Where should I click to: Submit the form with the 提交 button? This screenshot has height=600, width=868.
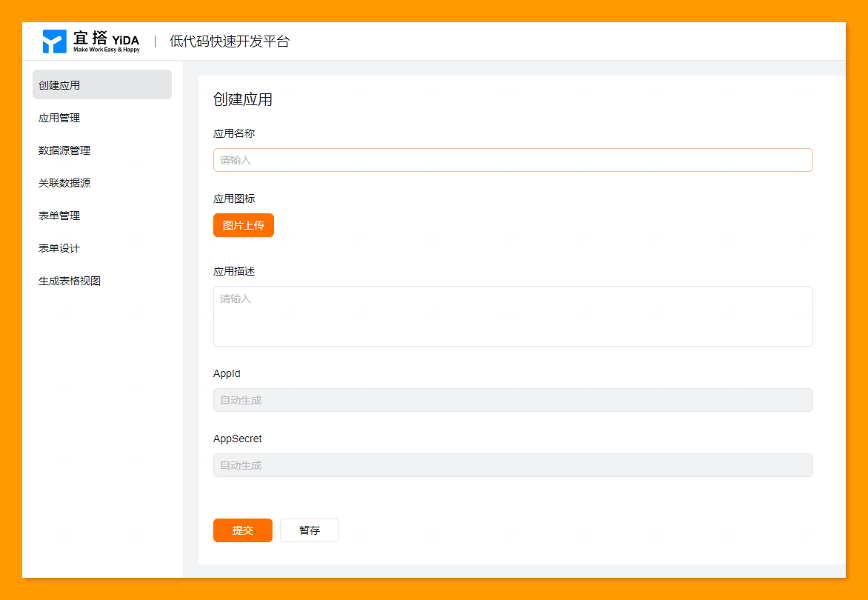tap(243, 530)
